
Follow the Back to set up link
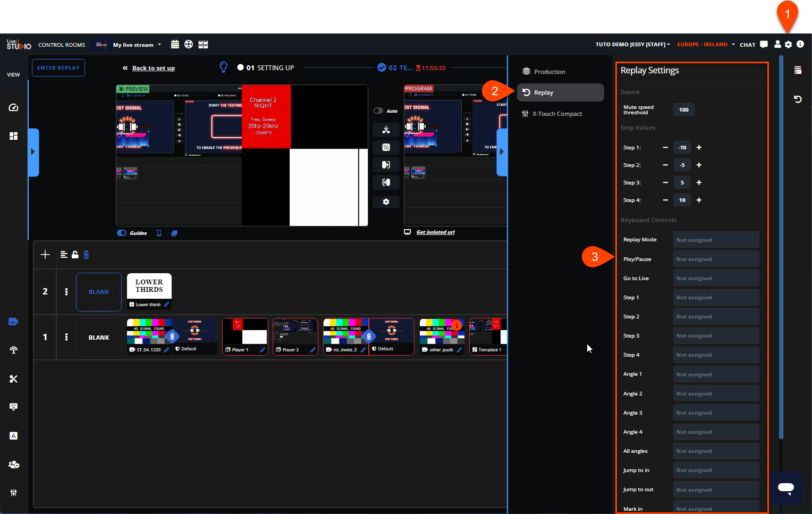(x=153, y=68)
